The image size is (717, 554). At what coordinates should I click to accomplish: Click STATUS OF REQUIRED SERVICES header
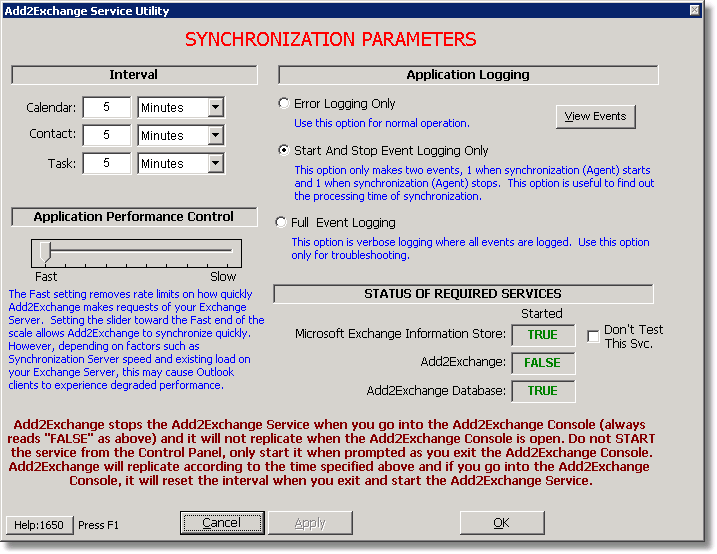coord(463,294)
